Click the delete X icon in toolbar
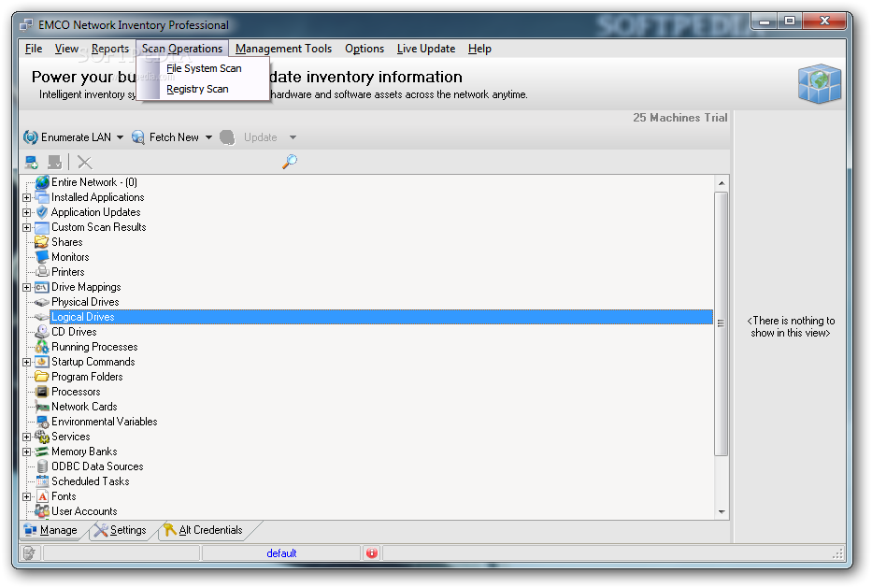 [84, 163]
